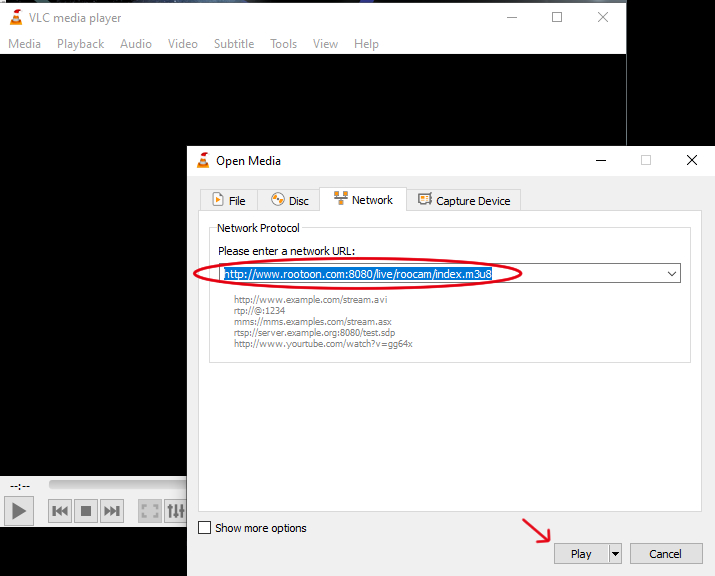
Task: Switch to the File tab
Action: coord(228,201)
